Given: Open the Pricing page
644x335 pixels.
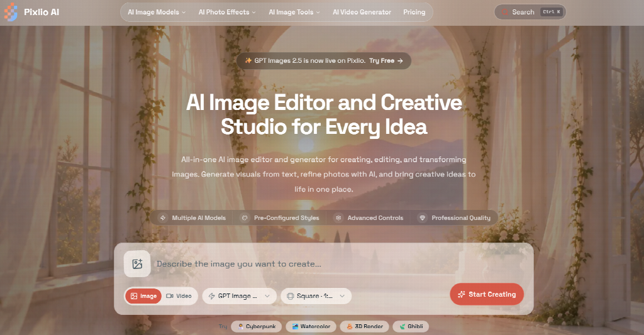Looking at the screenshot, I should [x=414, y=13].
